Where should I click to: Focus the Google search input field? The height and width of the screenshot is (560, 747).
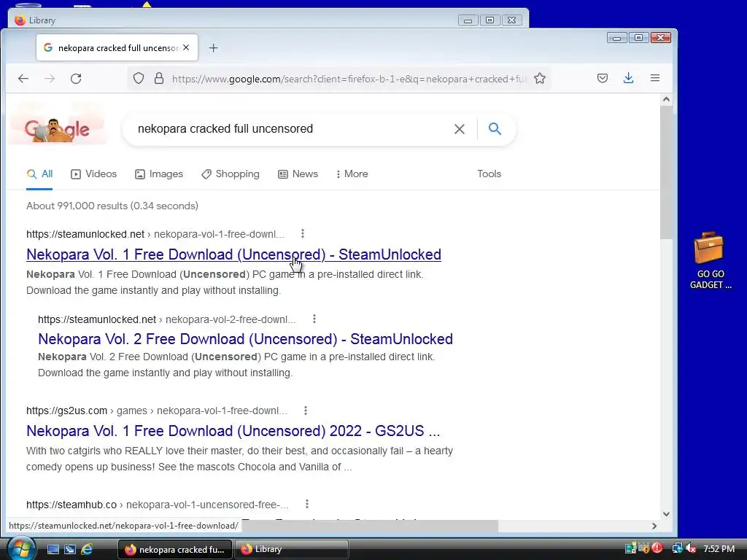(x=290, y=129)
